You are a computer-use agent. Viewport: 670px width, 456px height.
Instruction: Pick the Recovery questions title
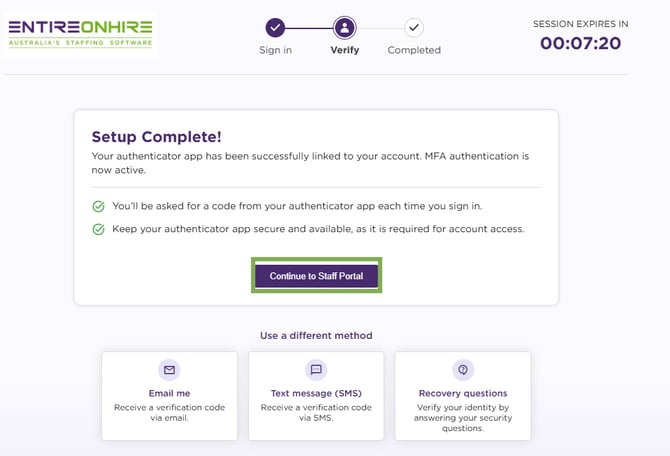[462, 393]
